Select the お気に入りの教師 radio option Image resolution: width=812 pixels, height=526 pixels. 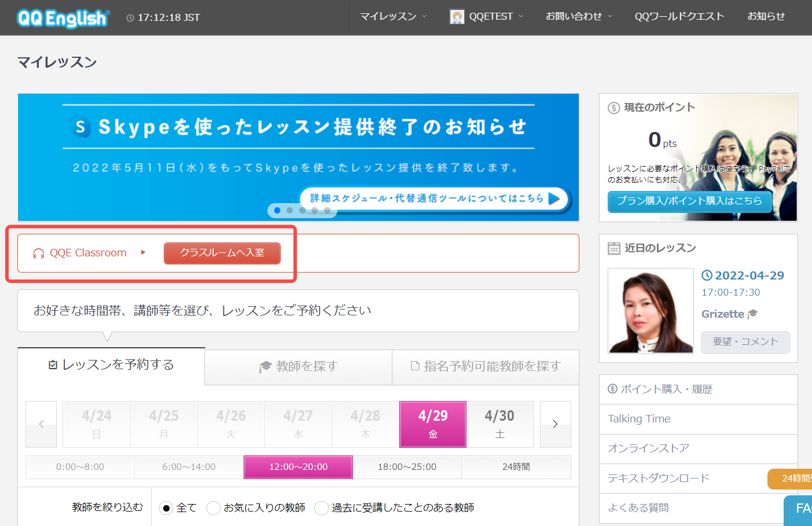click(x=214, y=508)
